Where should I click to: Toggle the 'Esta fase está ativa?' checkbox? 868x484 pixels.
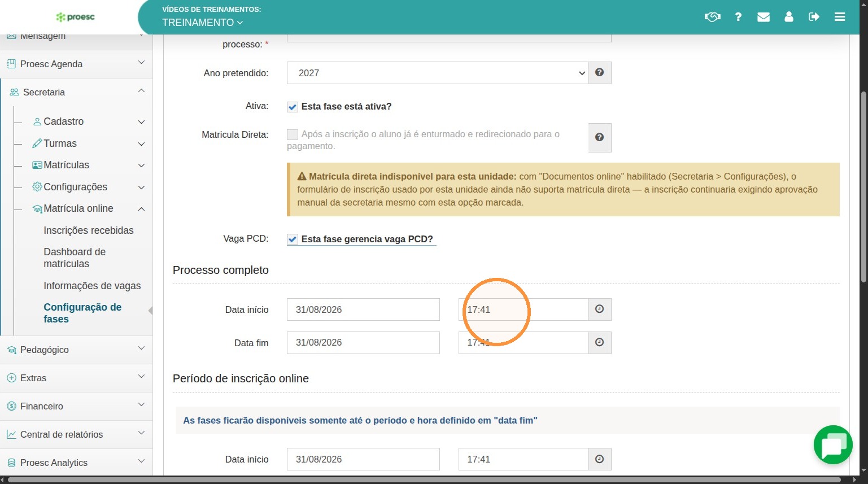[x=293, y=107]
